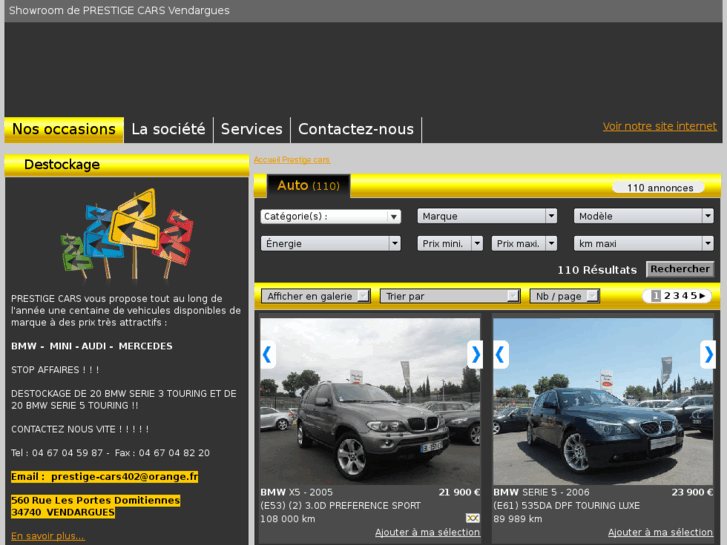Image resolution: width=727 pixels, height=545 pixels.
Task: Click the small envelope icon on BMW X5 listing
Action: pos(472,518)
